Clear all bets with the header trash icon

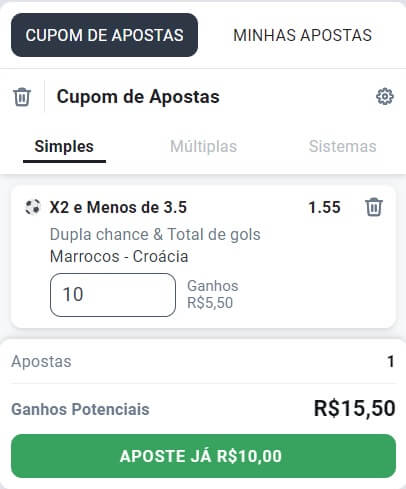pos(22,97)
